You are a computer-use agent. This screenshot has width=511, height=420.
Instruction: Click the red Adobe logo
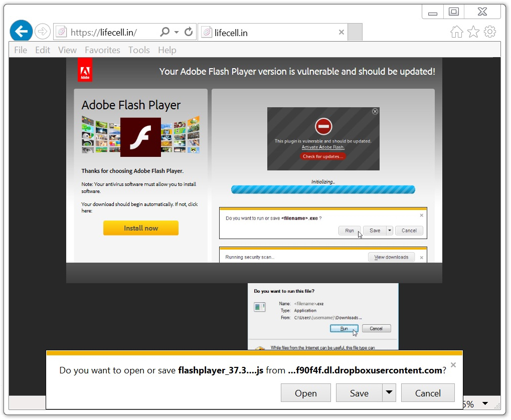click(85, 70)
